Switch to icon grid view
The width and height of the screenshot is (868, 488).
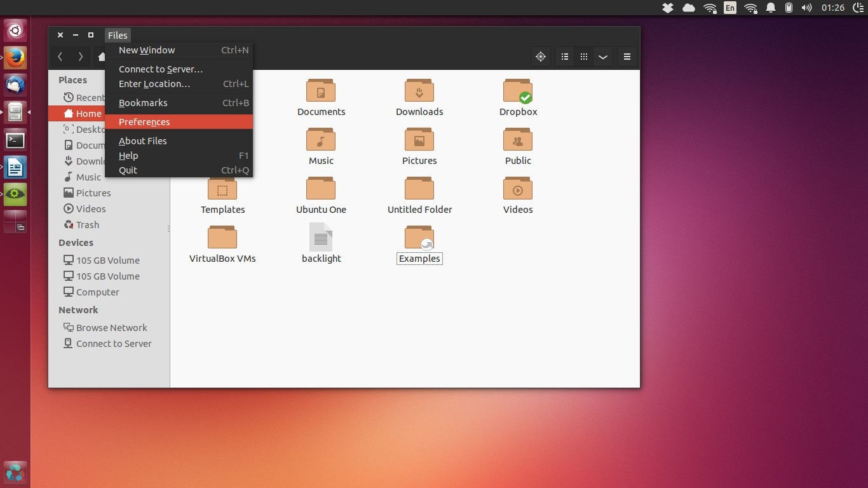[x=584, y=57]
